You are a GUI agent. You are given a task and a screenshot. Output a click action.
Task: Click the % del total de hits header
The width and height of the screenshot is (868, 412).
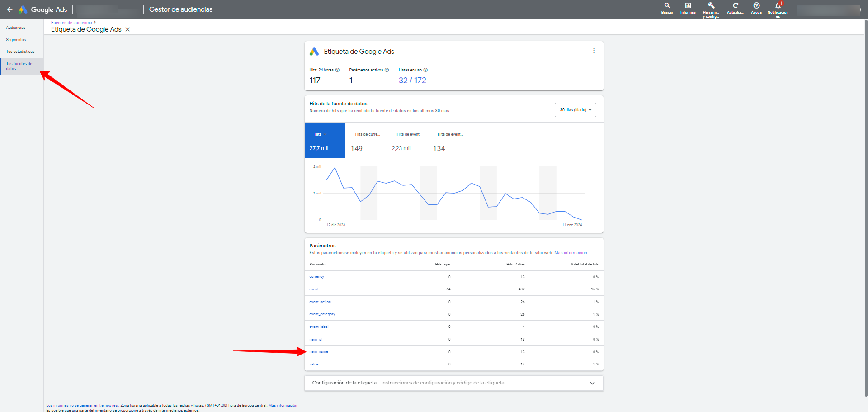[584, 264]
